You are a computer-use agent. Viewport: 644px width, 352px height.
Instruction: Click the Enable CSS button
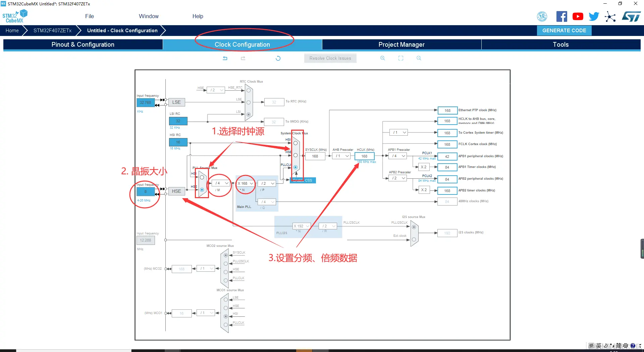[303, 180]
